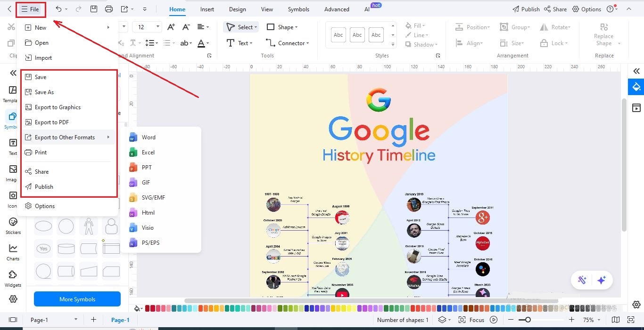Click the zoom in plus button
Screen dimensions: 644x330
pos(571,320)
